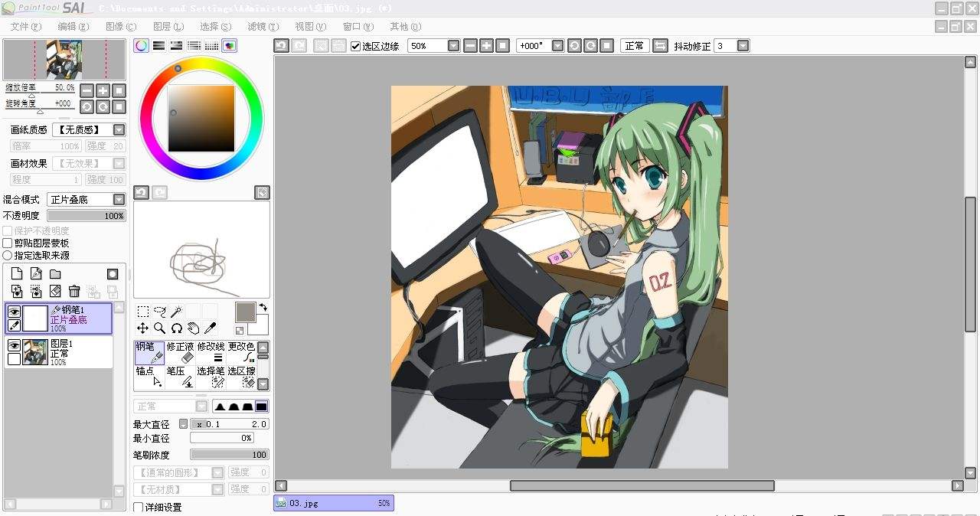Click the 不透明度 opacity slider
Screen dimensions: 980x516
(86, 216)
